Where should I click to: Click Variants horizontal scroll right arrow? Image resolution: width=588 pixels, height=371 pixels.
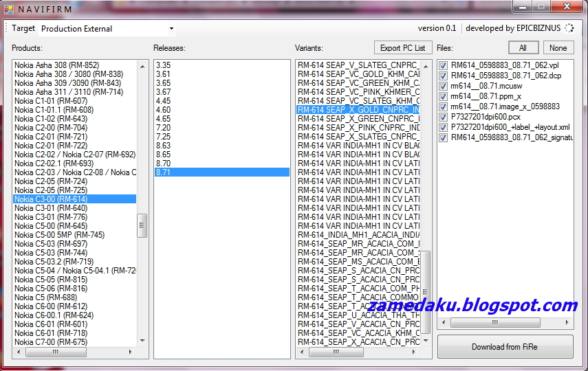[x=413, y=352]
